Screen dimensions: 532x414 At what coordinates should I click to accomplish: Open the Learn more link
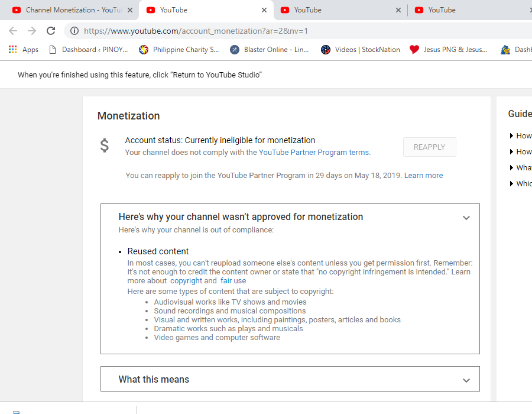[423, 176]
